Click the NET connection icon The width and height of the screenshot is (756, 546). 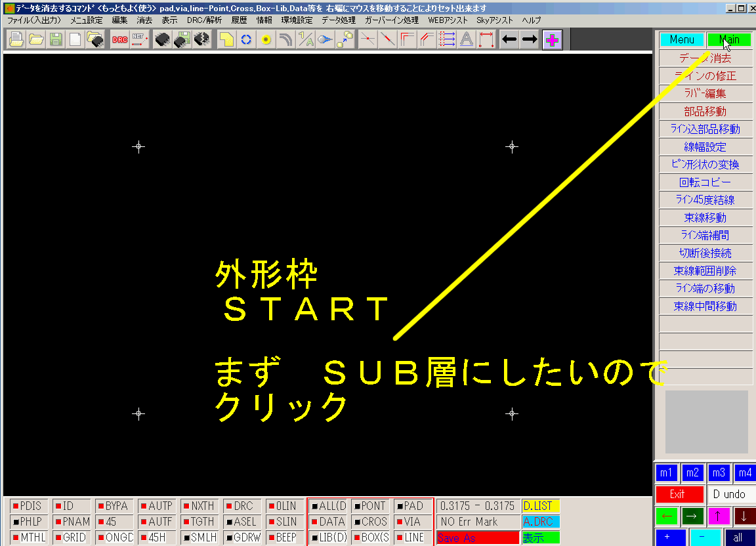click(139, 39)
